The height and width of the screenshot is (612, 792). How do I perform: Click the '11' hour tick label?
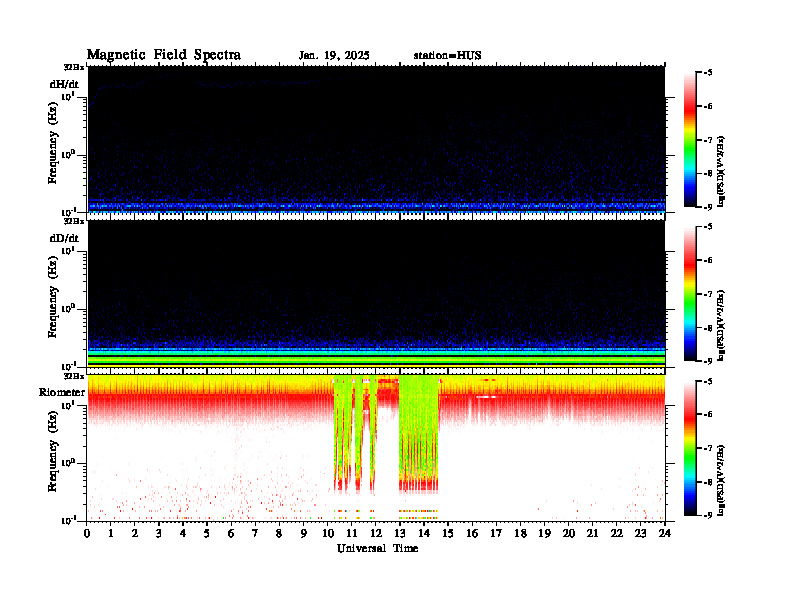(x=352, y=533)
